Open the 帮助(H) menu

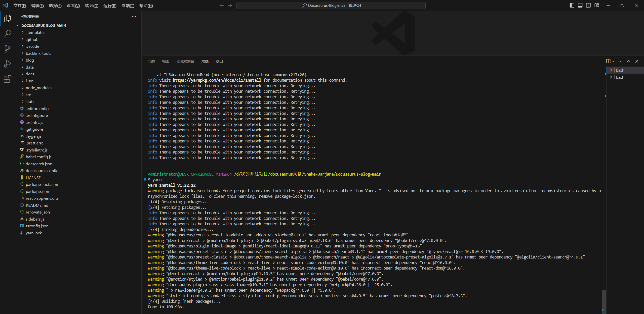click(x=146, y=6)
